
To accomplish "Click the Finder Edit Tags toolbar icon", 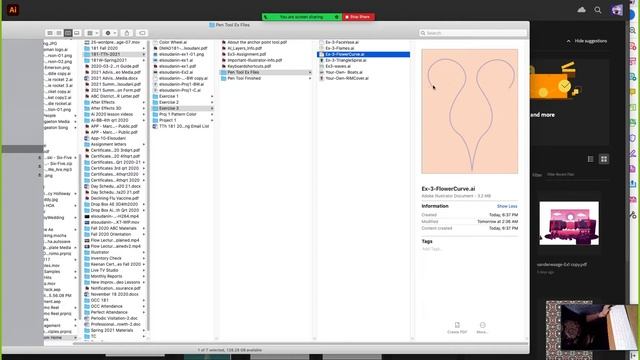I will pyautogui.click(x=142, y=33).
